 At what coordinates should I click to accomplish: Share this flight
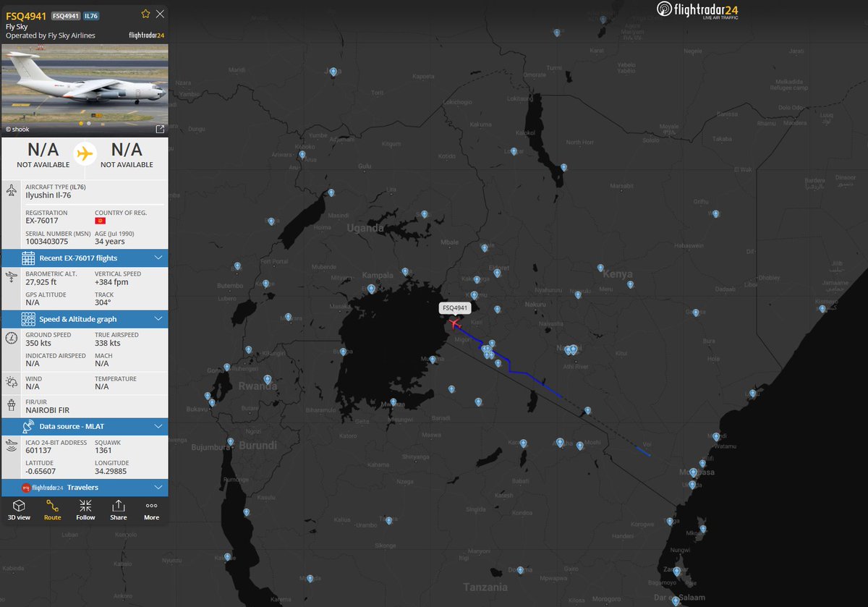pyautogui.click(x=119, y=510)
